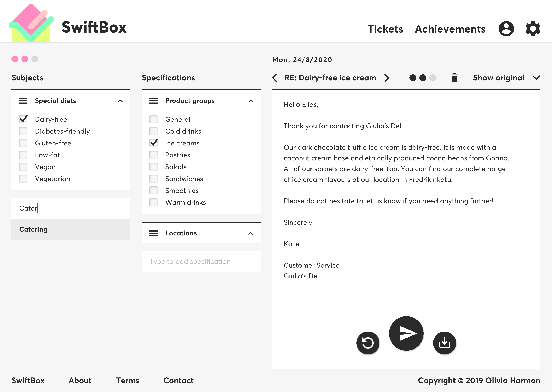Select the Catering suggestion
The height and width of the screenshot is (392, 552).
71,229
